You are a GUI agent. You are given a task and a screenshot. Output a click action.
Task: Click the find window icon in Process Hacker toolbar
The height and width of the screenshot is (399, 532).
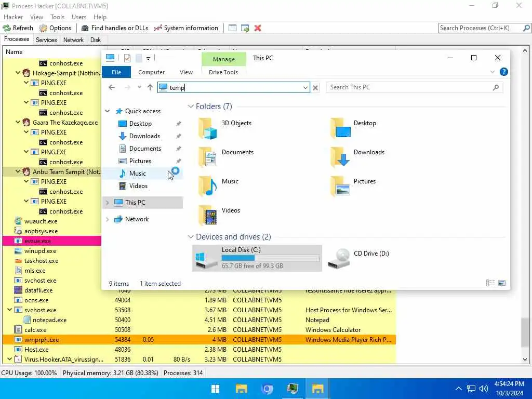[232, 28]
